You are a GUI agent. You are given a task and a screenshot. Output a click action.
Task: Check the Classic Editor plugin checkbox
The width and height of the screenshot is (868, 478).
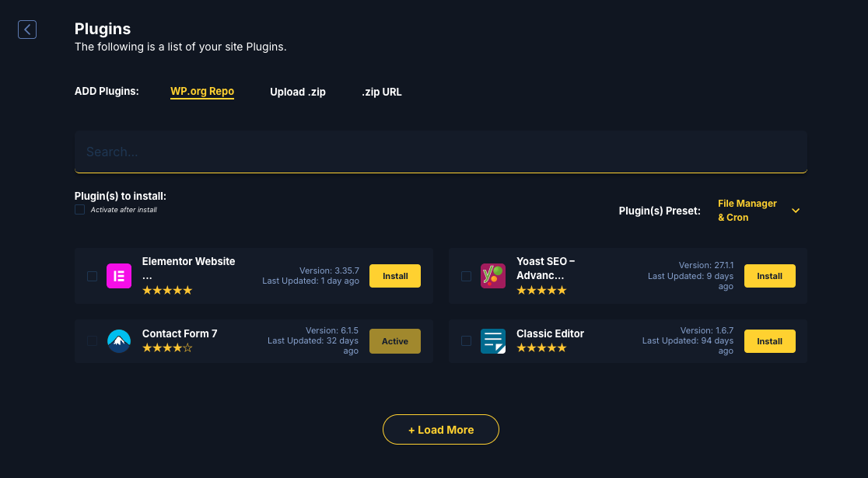pos(466,341)
